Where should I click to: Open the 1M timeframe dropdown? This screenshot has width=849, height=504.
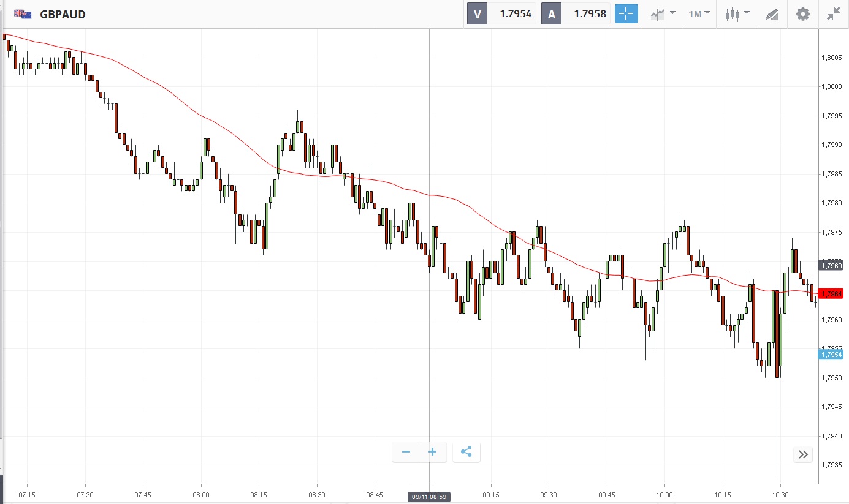pyautogui.click(x=699, y=13)
